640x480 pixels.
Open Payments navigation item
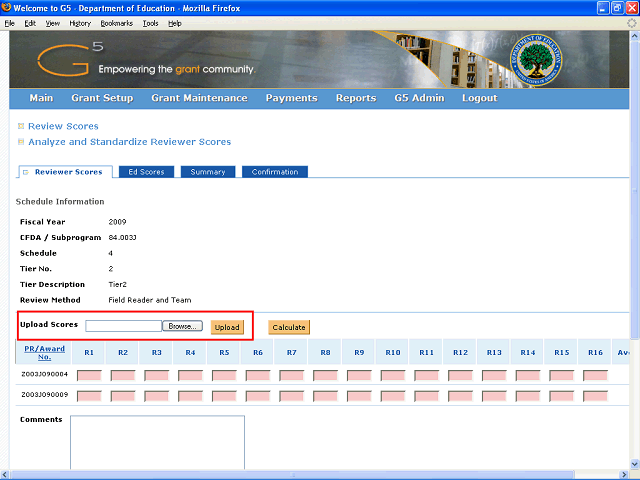tap(291, 98)
